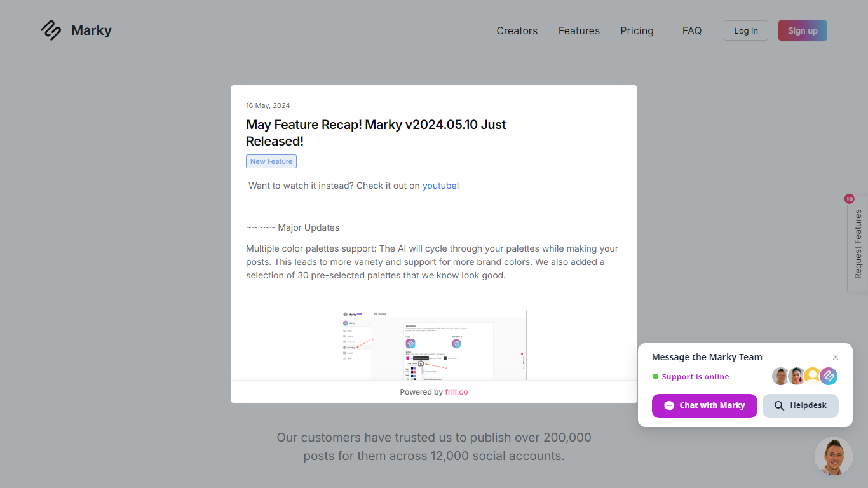868x488 pixels.
Task: Click the post title 'May Feature Recap!'
Action: [x=376, y=133]
